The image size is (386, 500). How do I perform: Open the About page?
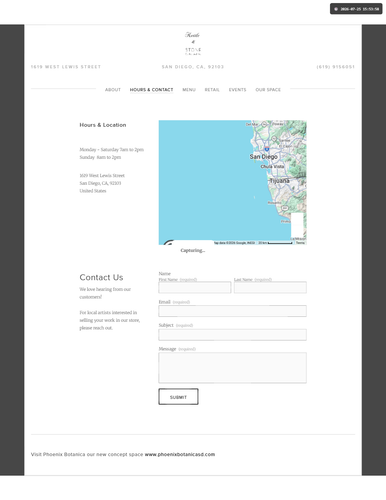click(113, 90)
